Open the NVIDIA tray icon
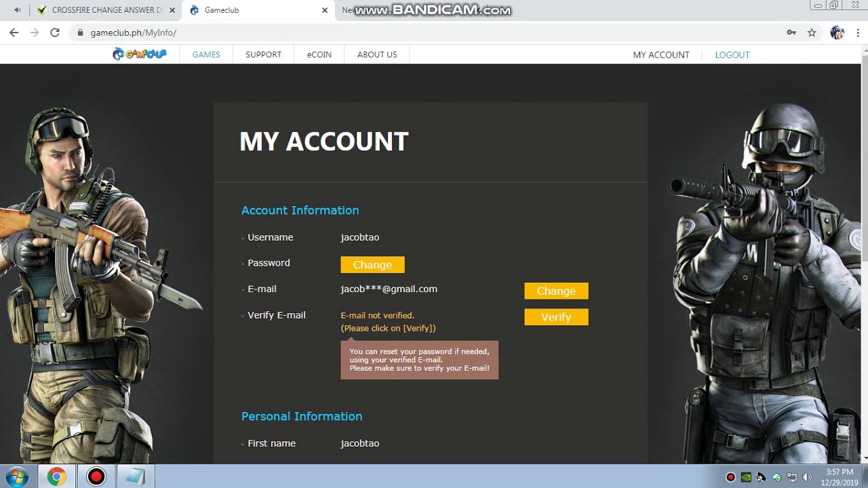This screenshot has width=868, height=488. tap(746, 477)
